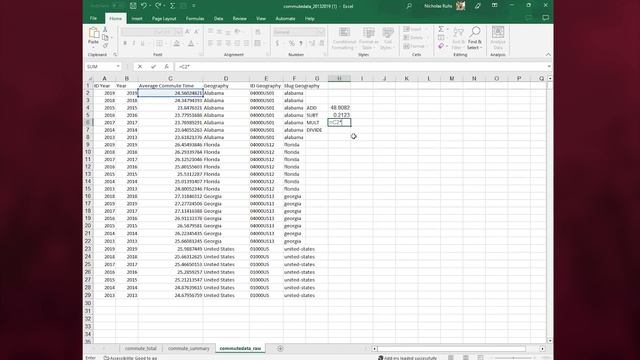This screenshot has width=640, height=360.
Task: Expand the formula bar with its arrow
Action: pos(549,67)
